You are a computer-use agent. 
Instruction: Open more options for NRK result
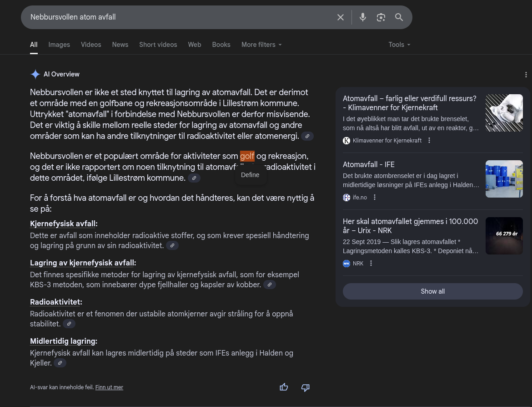[371, 263]
